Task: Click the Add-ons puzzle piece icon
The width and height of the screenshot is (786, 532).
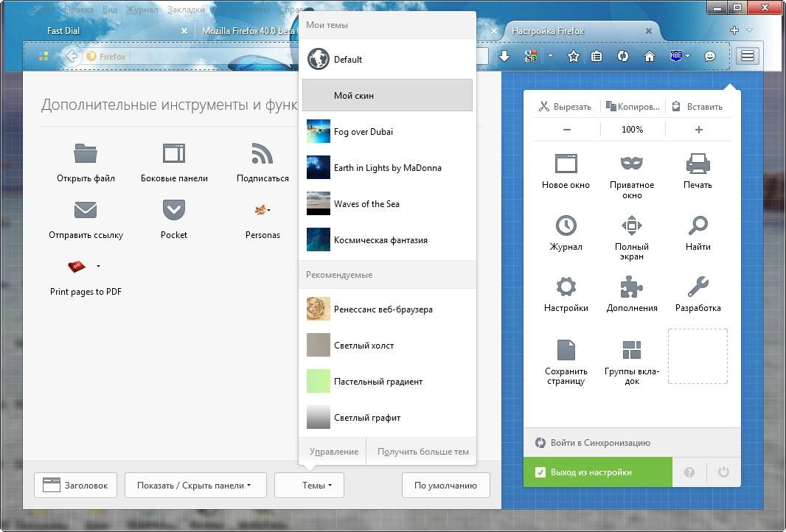Action: click(632, 287)
